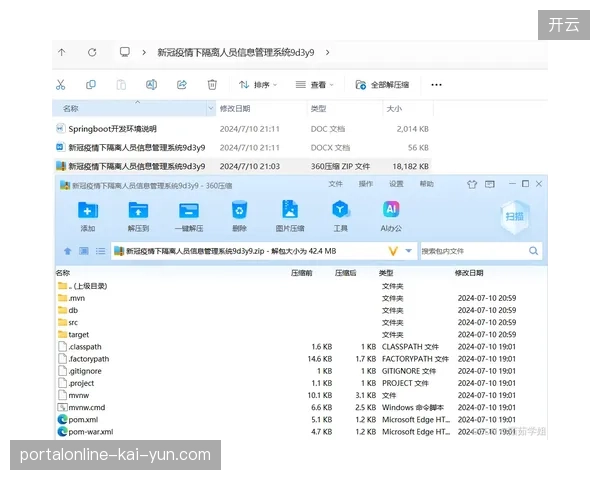Expand the 名称 column header dropdown
The image size is (600, 480).
[210, 109]
